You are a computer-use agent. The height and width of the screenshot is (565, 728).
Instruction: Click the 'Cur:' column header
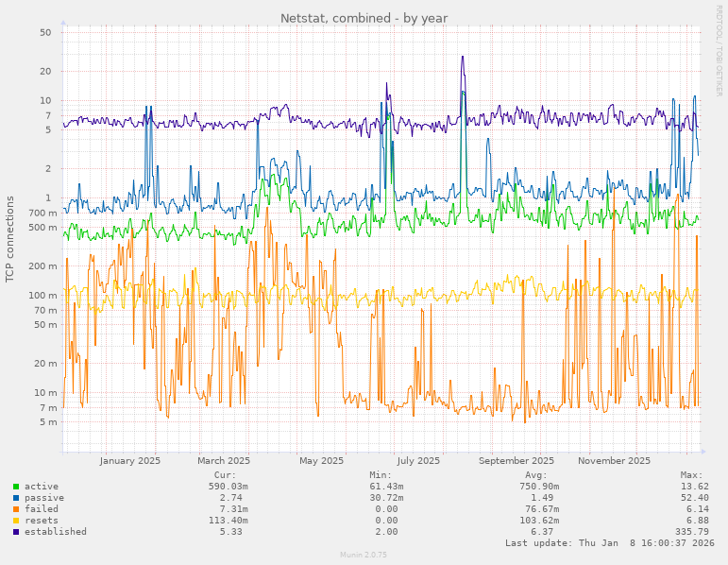[225, 475]
